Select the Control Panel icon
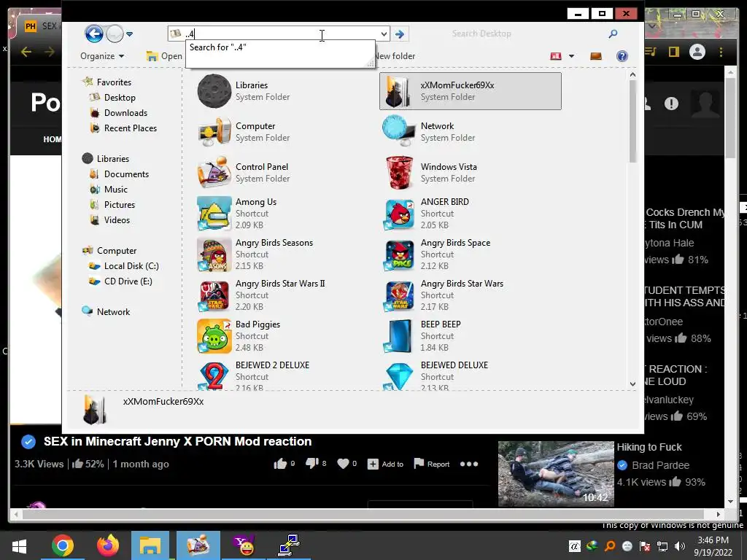 (214, 172)
